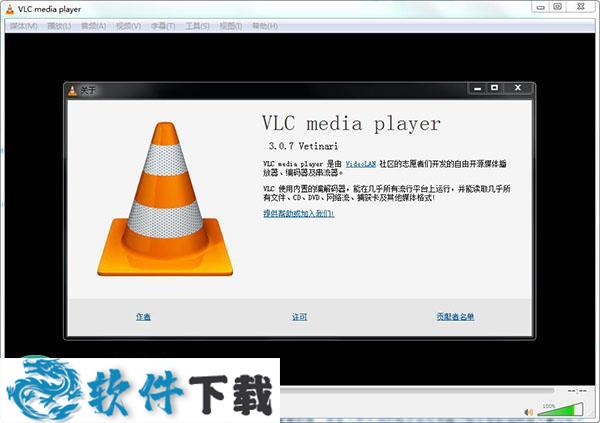Close the 关于 About dialog
Viewport: 600px width, 423px height.
pos(518,88)
